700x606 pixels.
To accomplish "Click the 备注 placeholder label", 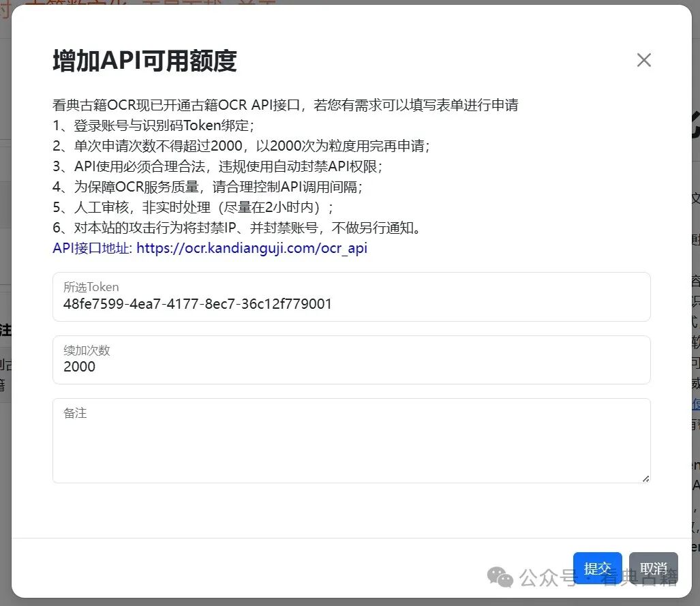I will pyautogui.click(x=74, y=412).
